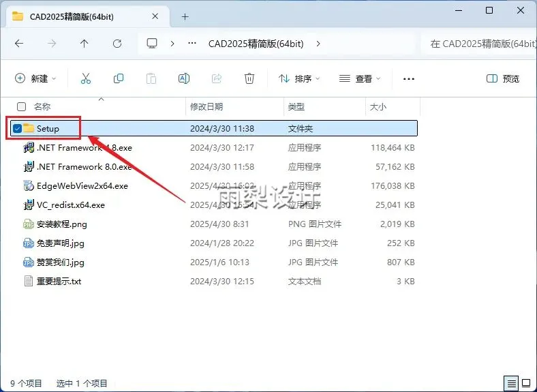Switch to large icons view in status bar
537x392 pixels.
click(526, 383)
